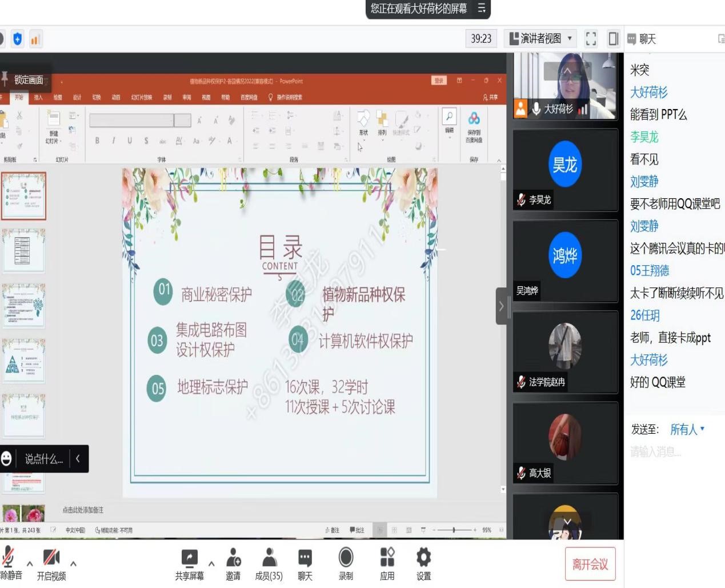Expand the 发送至 所有人 recipient dropdown
The height and width of the screenshot is (588, 725).
(687, 429)
